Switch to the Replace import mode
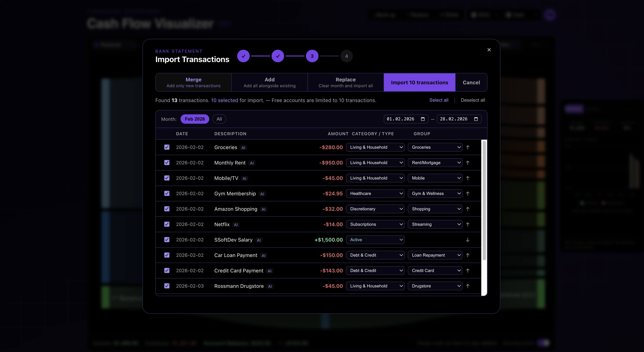This screenshot has width=644, height=352. (345, 82)
